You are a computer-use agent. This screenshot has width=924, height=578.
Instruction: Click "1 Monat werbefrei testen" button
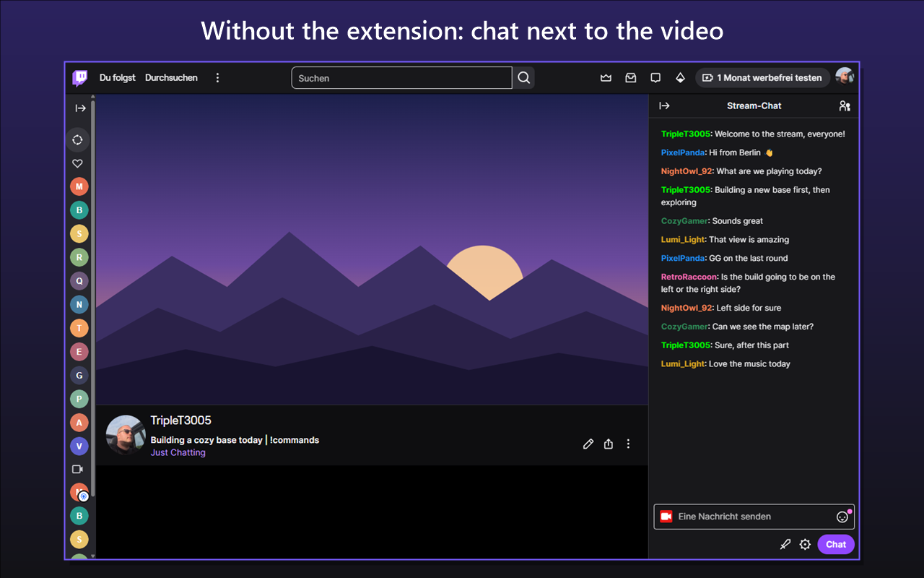coord(763,78)
